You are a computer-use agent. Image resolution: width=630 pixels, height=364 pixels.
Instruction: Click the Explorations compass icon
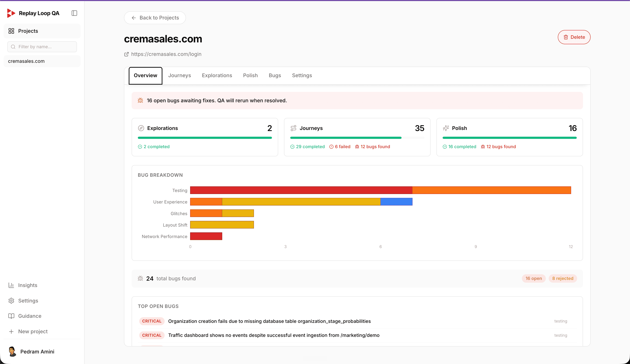pyautogui.click(x=141, y=128)
